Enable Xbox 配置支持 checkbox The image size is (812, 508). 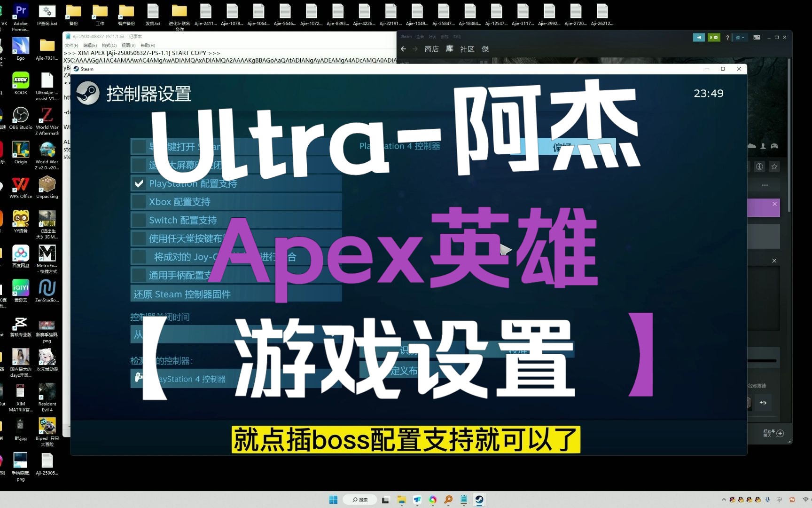point(138,201)
